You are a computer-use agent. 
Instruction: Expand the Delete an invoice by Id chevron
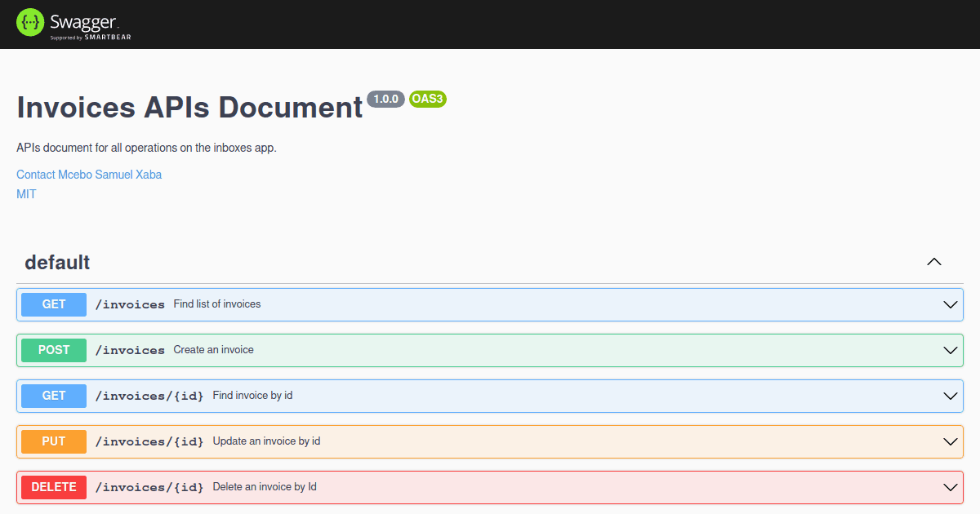(x=951, y=487)
